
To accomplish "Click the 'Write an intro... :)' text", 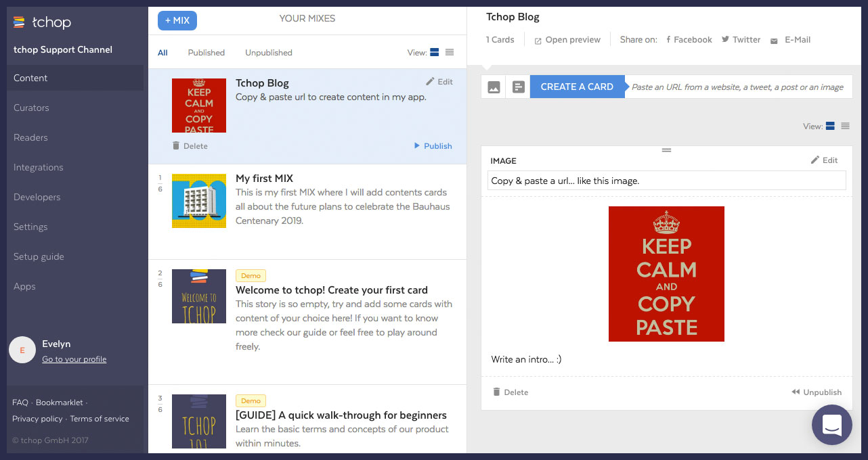I will click(x=526, y=359).
